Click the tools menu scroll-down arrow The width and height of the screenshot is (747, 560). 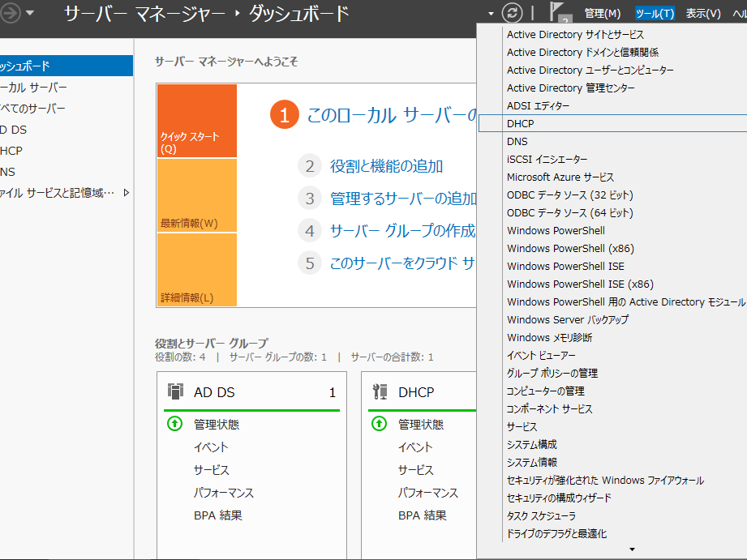click(632, 549)
